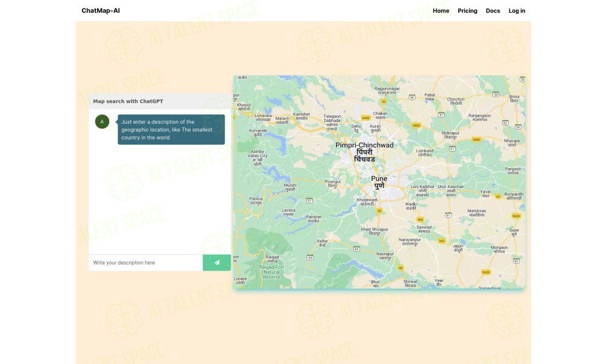
Task: Click the Wadki map label
Action: (411, 206)
